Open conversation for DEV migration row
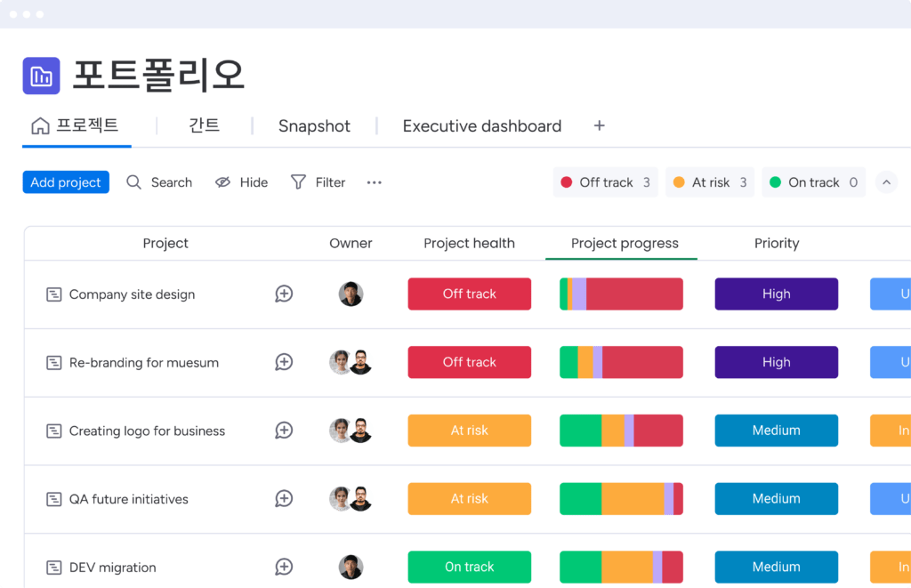This screenshot has width=911, height=588. [x=284, y=567]
